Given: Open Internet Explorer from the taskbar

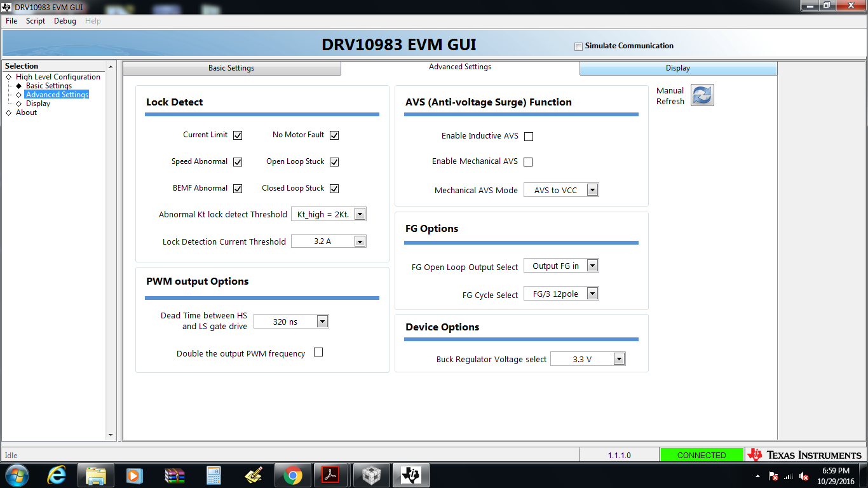Looking at the screenshot, I should tap(57, 475).
